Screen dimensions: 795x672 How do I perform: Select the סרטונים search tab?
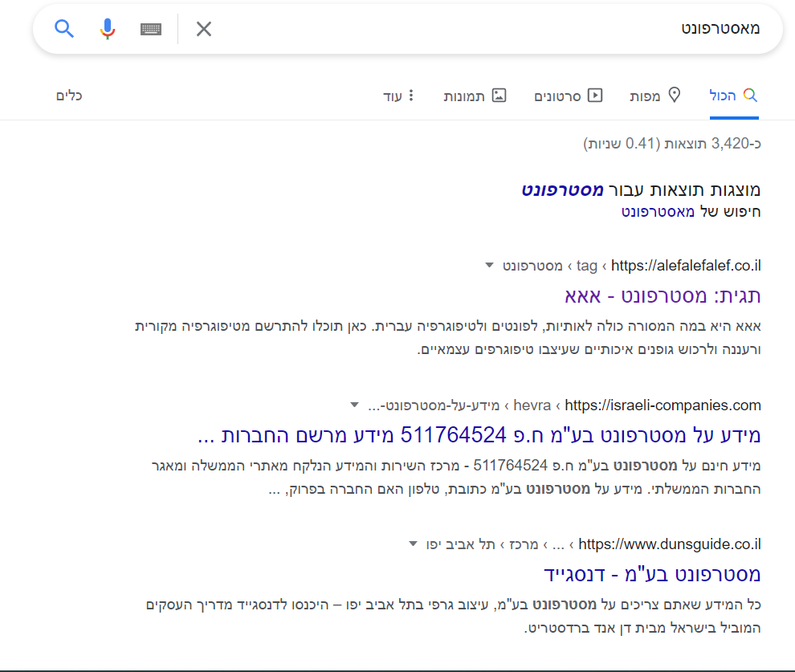568,95
